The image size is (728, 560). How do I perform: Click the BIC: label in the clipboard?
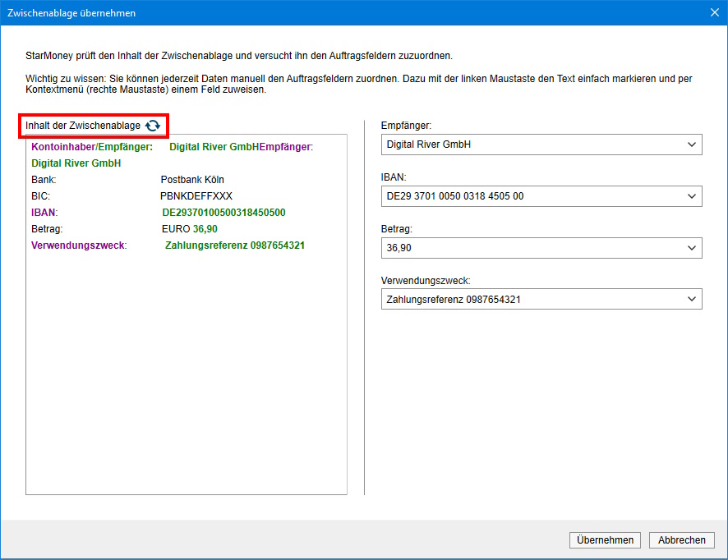(40, 196)
